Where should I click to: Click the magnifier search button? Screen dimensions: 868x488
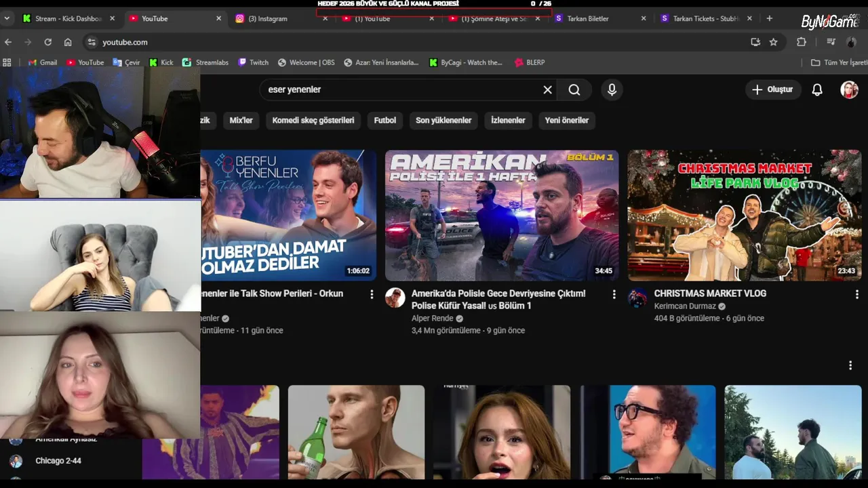coord(574,89)
